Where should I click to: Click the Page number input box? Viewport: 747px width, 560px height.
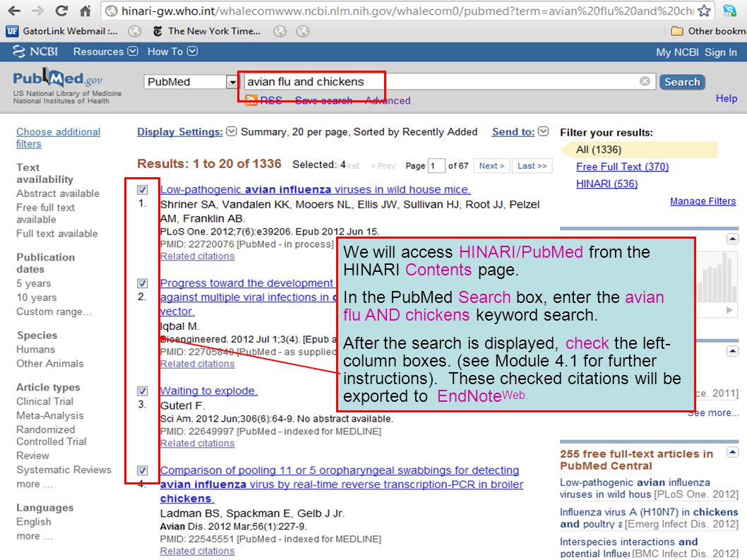pos(436,166)
